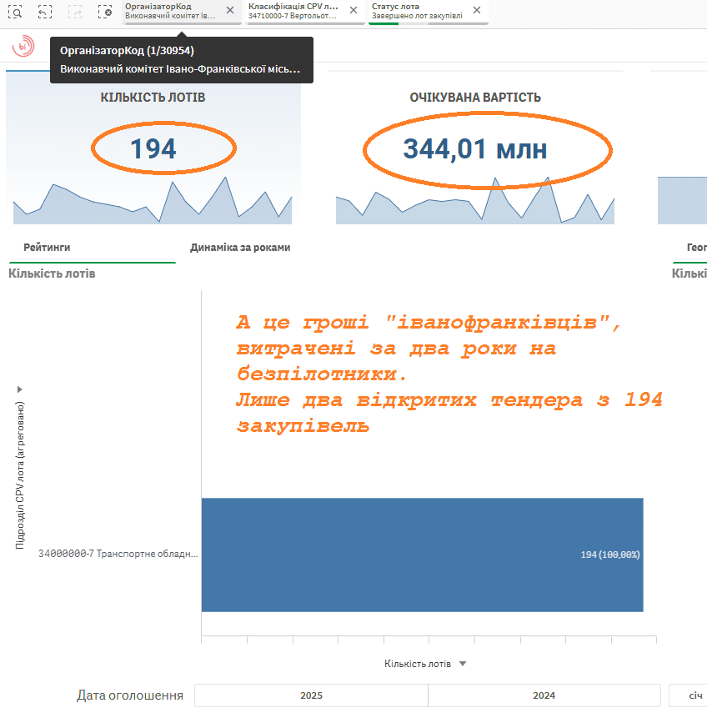Open the Класифікація CPV selection chip

tap(293, 11)
